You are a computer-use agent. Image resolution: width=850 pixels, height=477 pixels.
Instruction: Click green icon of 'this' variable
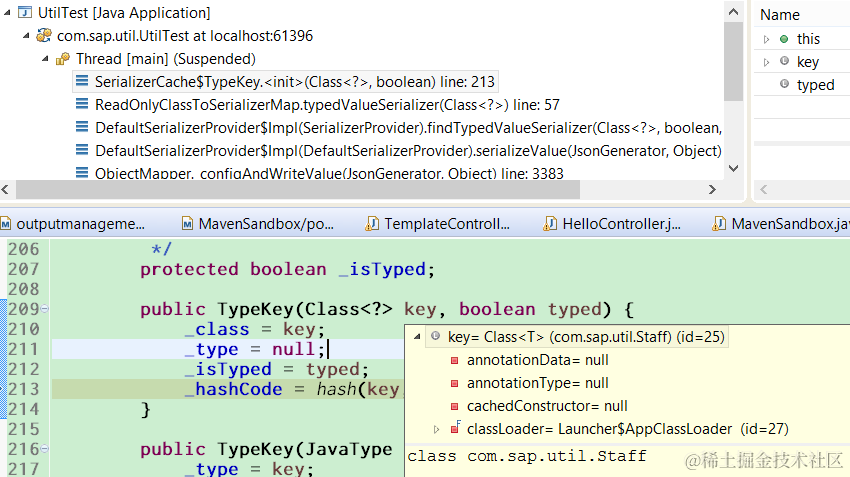(784, 38)
